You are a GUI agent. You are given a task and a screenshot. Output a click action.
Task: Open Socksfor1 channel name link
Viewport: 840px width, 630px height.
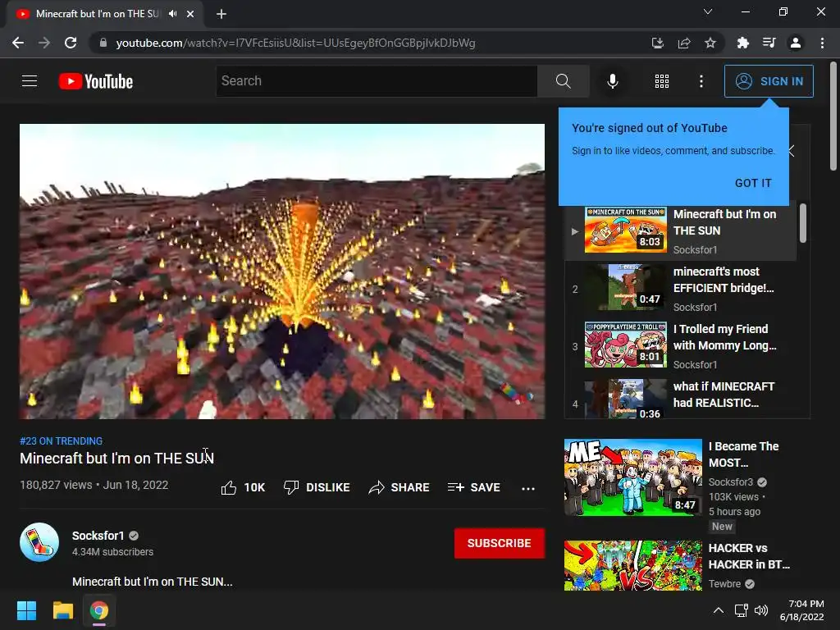point(98,536)
